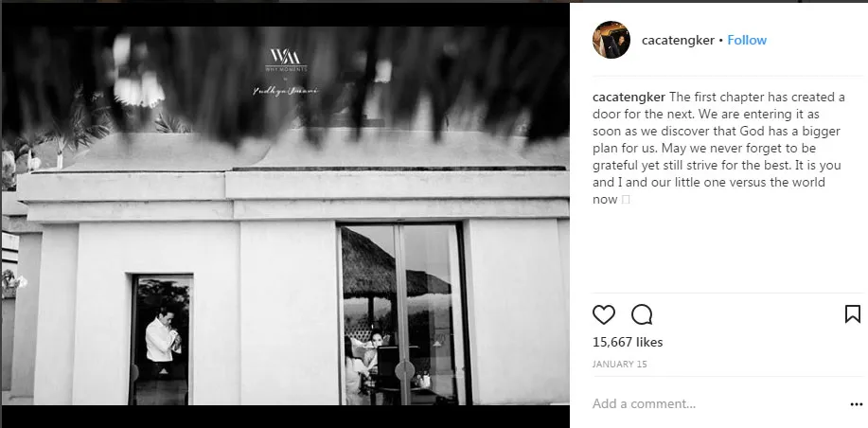This screenshot has width=868, height=428.
Task: Click the WM Why Moments watermark logo
Action: click(286, 60)
